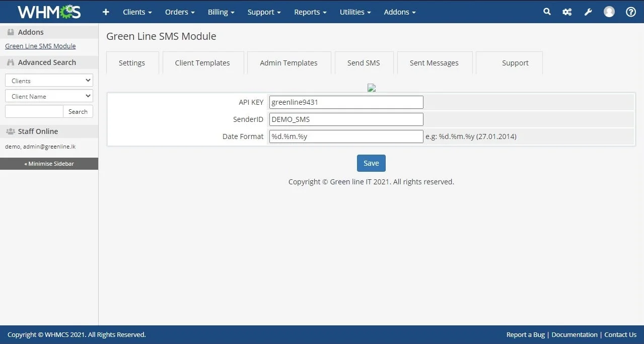Open the wrench setup icon

(588, 12)
